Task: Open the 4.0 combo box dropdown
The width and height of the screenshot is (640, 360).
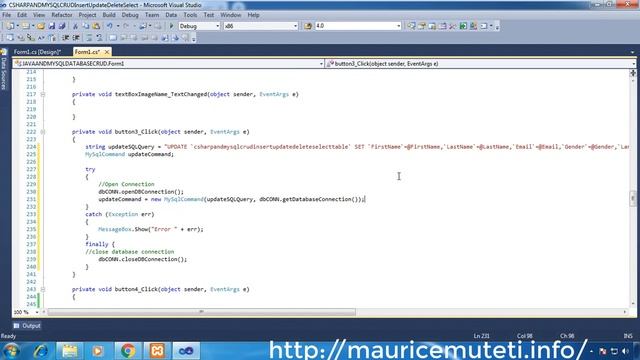Action: (398, 26)
